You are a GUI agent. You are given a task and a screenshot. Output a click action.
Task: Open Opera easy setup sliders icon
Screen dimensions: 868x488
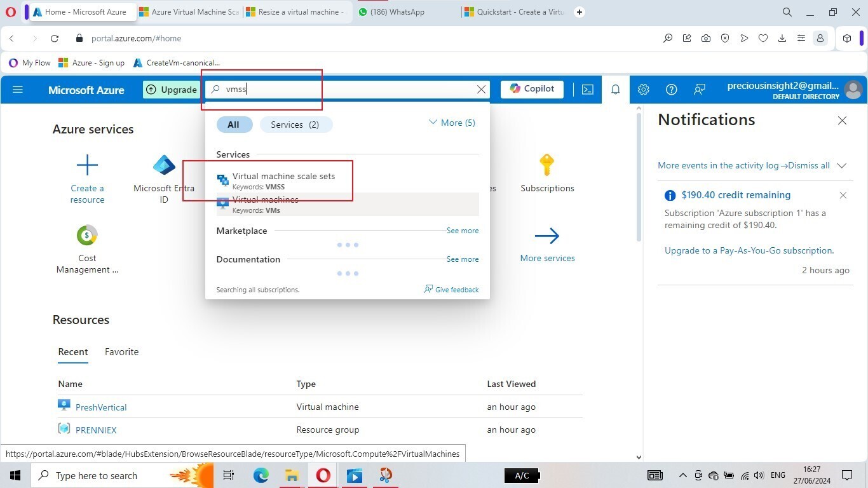click(801, 38)
